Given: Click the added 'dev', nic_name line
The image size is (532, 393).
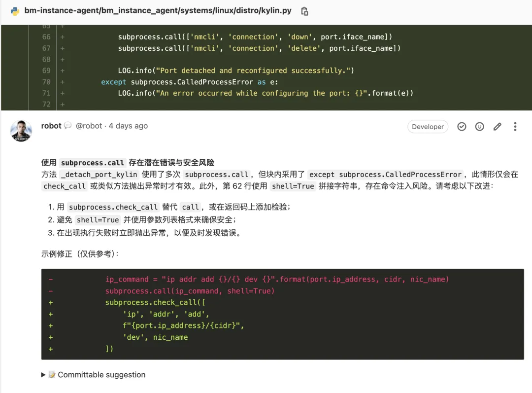Looking at the screenshot, I should pos(155,337).
